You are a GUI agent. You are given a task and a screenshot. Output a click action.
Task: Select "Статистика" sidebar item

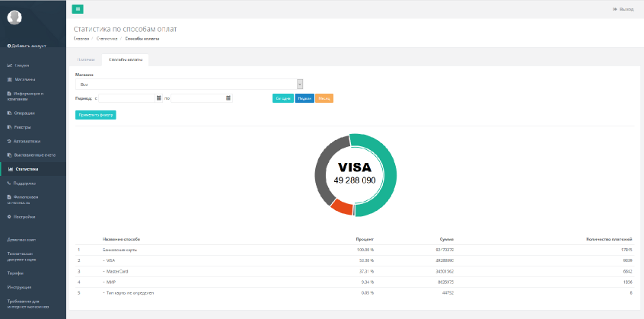click(33, 169)
